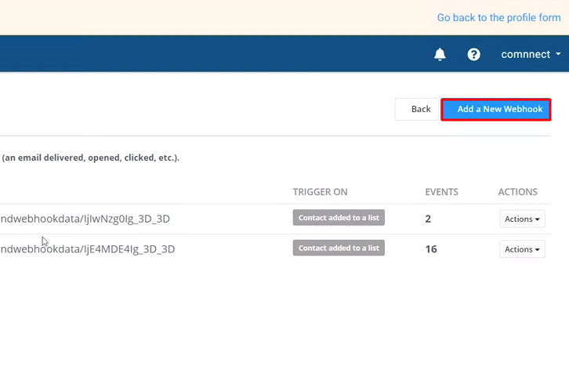Image resolution: width=569 pixels, height=392 pixels.
Task: Click the help question mark icon
Action: [473, 54]
